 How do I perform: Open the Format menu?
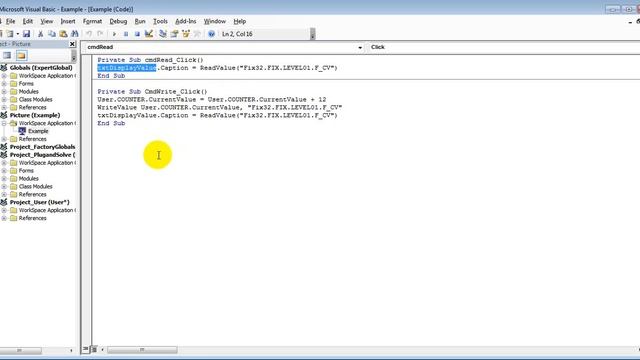92,21
